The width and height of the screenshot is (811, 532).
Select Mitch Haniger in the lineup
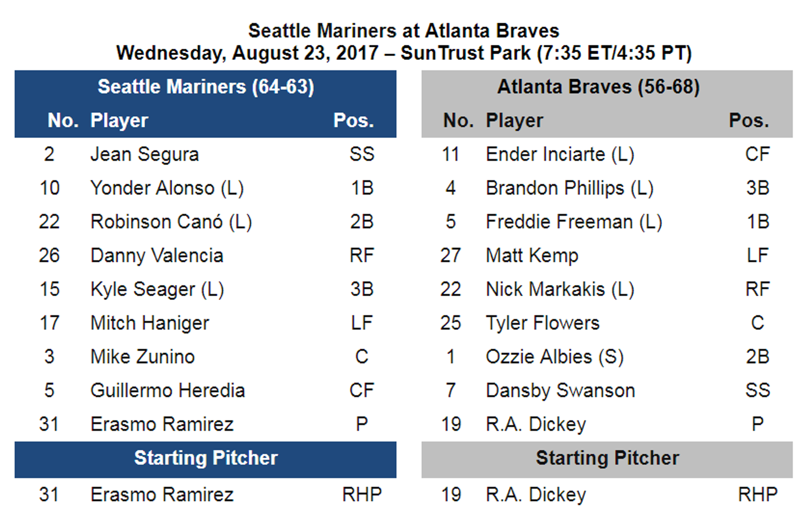coord(150,323)
